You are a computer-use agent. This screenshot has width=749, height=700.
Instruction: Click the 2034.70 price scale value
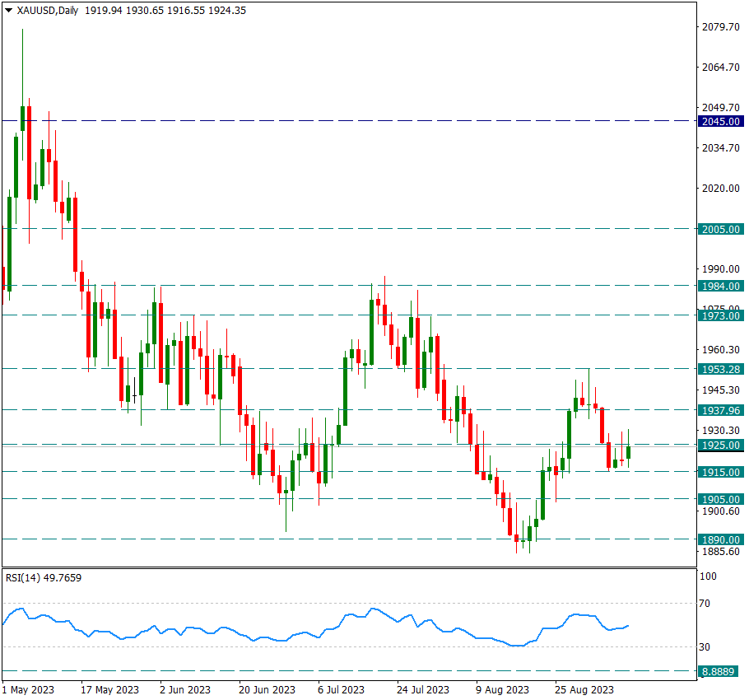click(x=720, y=148)
